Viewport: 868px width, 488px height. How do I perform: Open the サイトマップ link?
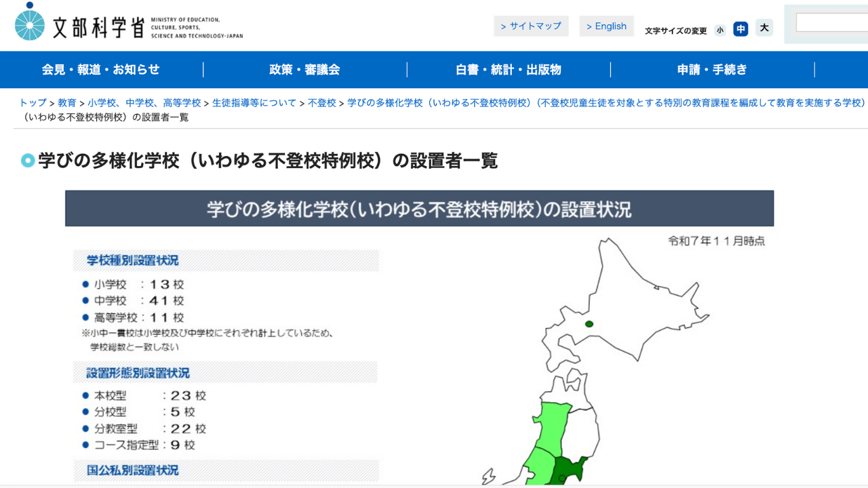(531, 26)
